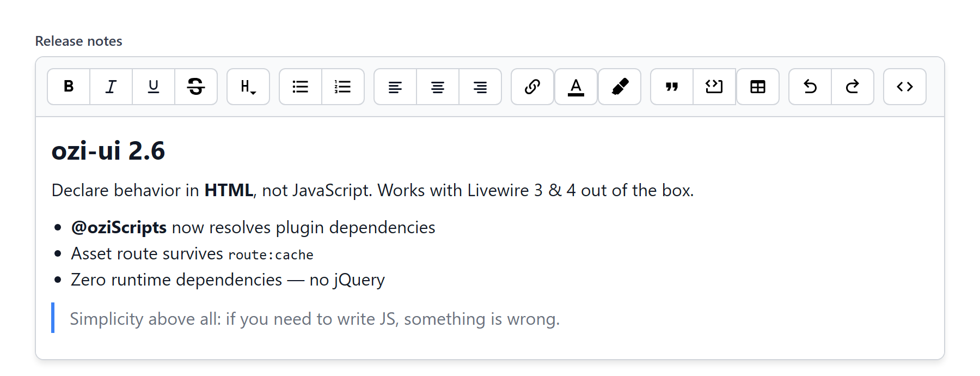Redo the last change
The image size is (980, 376).
(853, 87)
